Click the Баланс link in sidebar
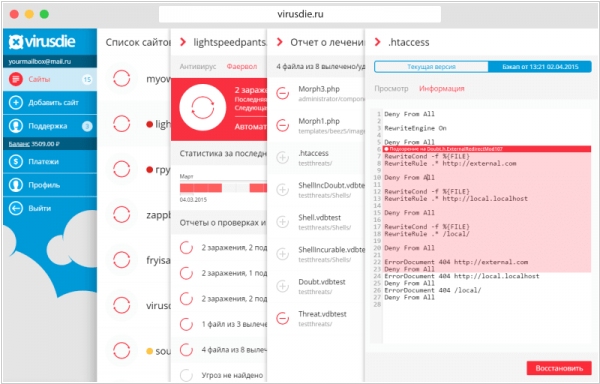This screenshot has height=384, width=600. click(x=19, y=144)
